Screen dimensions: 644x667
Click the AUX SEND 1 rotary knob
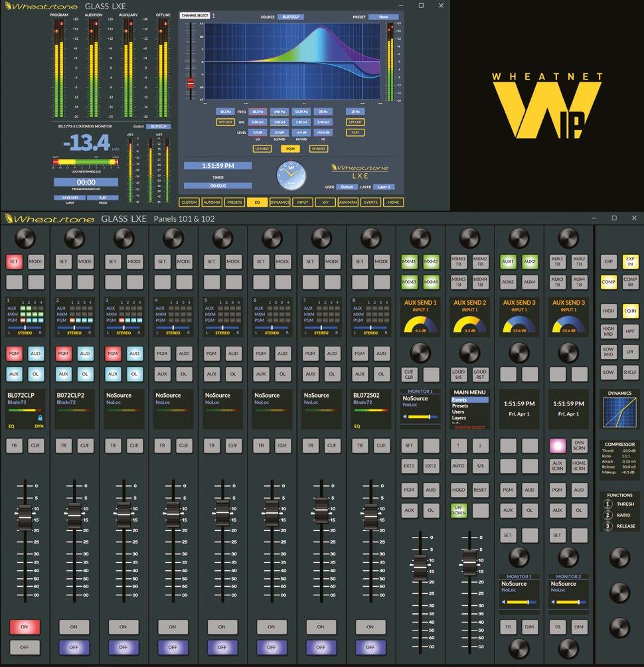click(x=420, y=353)
